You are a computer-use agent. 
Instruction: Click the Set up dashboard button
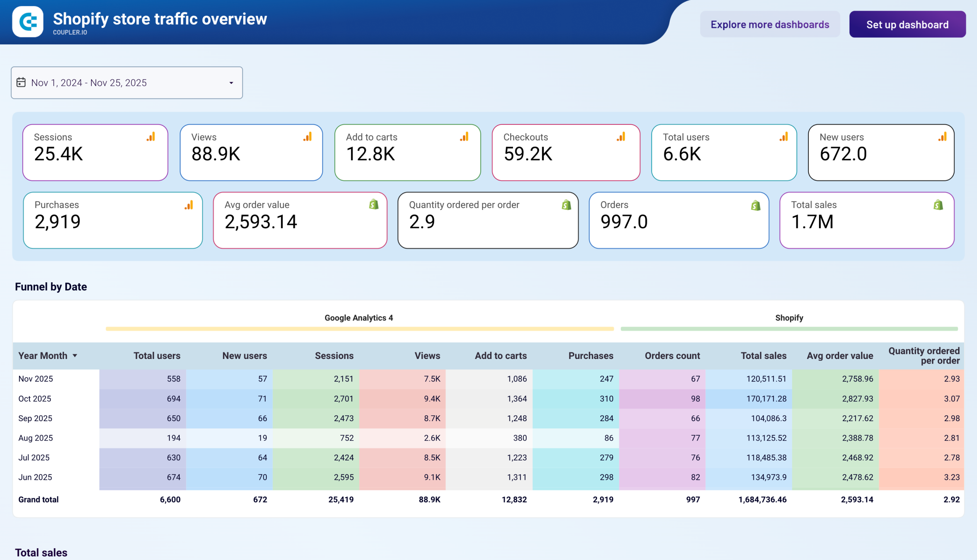908,24
